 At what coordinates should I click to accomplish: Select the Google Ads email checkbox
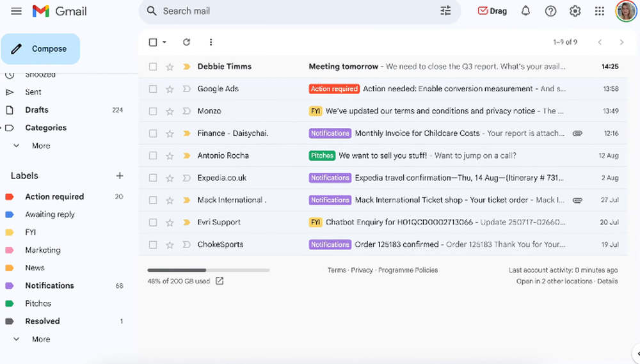(153, 89)
